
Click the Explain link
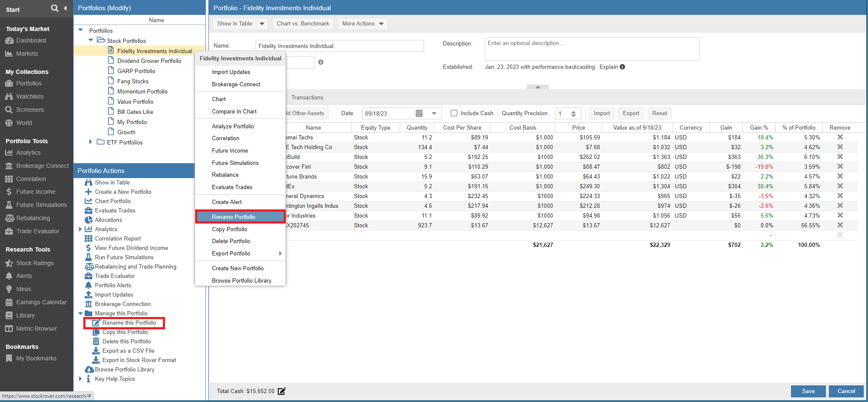(x=609, y=67)
